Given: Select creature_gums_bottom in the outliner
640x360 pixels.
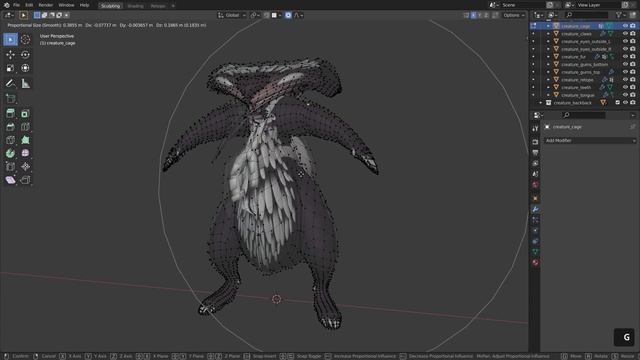Looking at the screenshot, I should [584, 64].
